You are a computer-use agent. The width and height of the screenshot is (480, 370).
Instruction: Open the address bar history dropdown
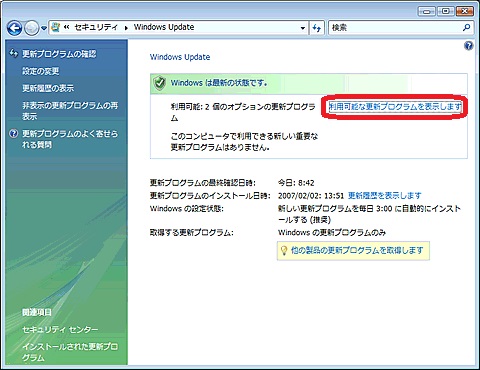pyautogui.click(x=303, y=28)
